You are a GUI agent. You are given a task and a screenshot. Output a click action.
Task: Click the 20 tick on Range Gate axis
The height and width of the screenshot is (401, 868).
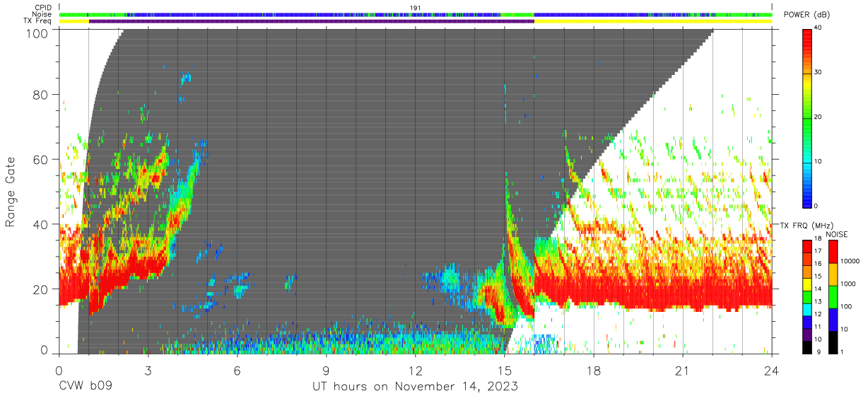(x=41, y=290)
